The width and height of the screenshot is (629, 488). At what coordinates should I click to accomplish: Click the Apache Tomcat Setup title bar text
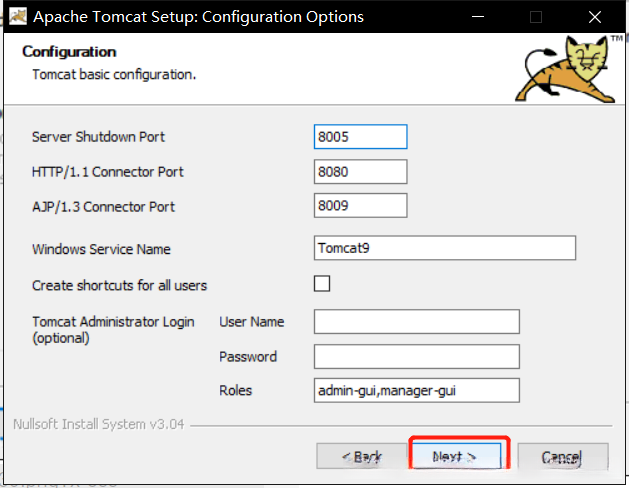[199, 17]
